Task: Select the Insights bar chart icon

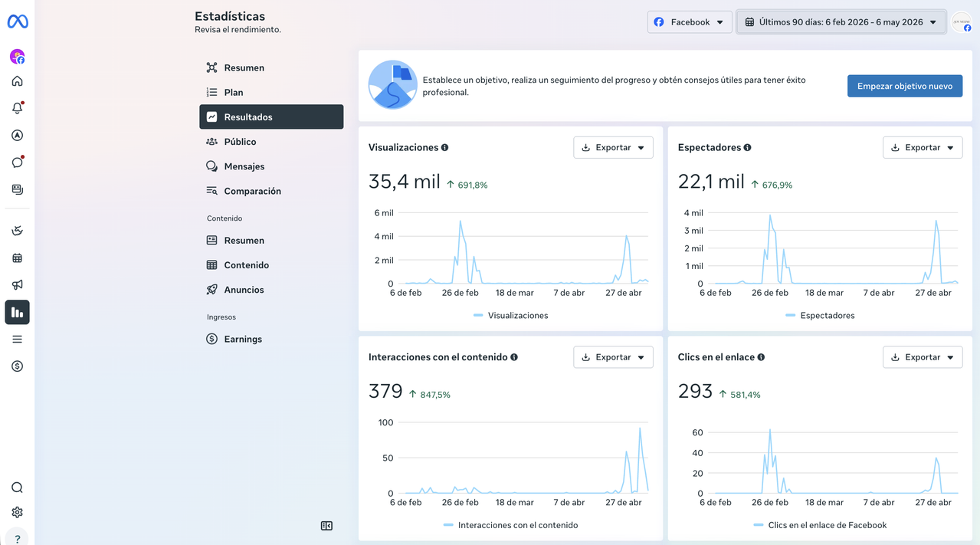Action: (17, 312)
